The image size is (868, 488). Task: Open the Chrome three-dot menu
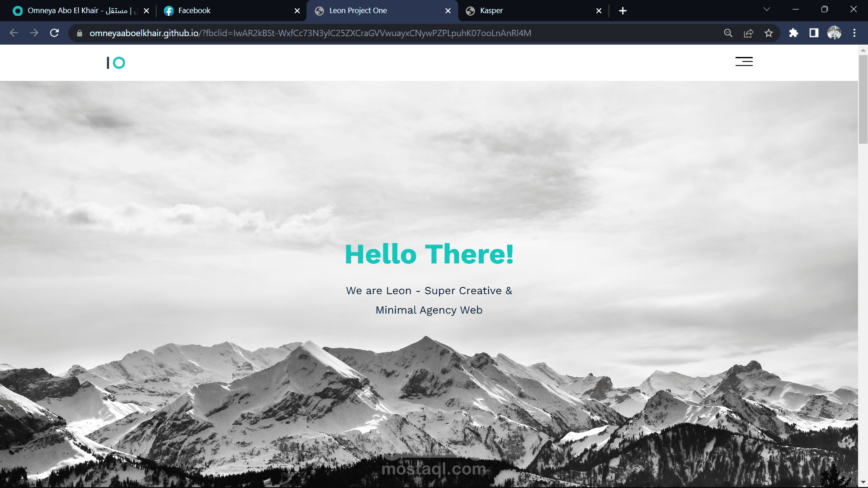click(854, 33)
